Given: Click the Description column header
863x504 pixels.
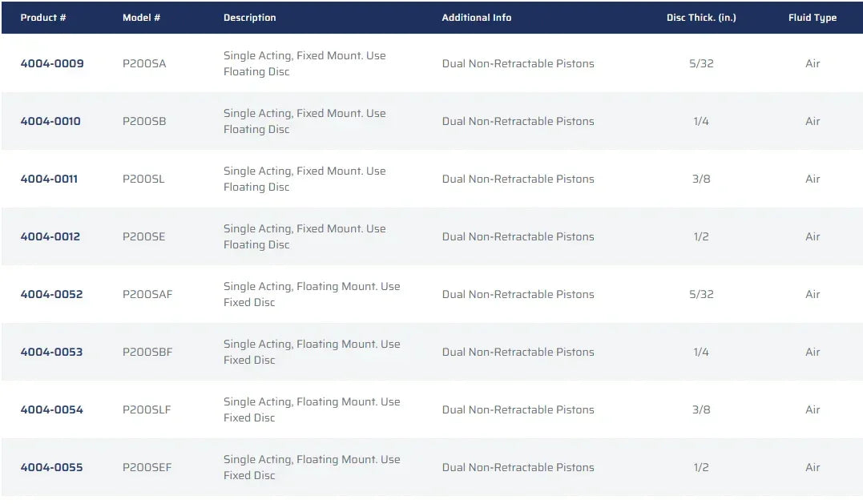Looking at the screenshot, I should [250, 18].
